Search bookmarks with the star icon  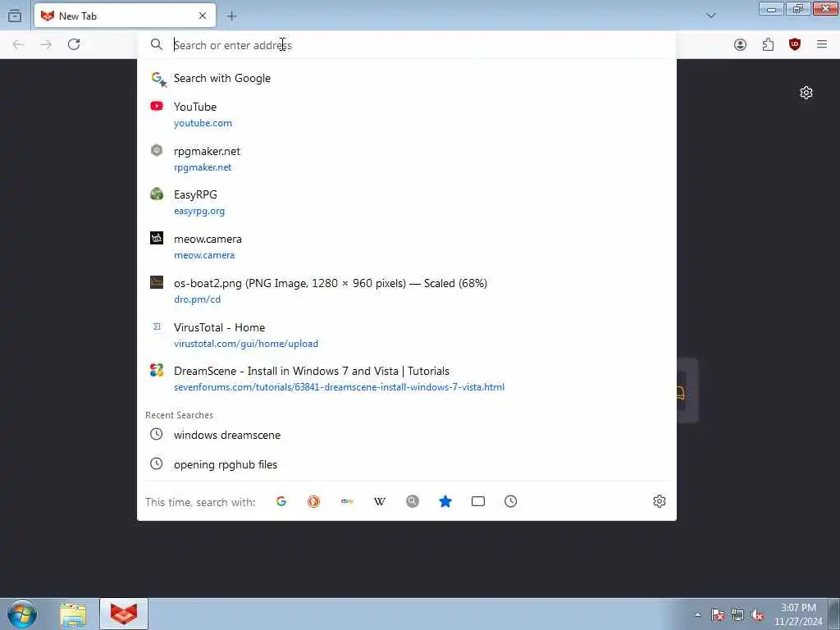coord(445,501)
